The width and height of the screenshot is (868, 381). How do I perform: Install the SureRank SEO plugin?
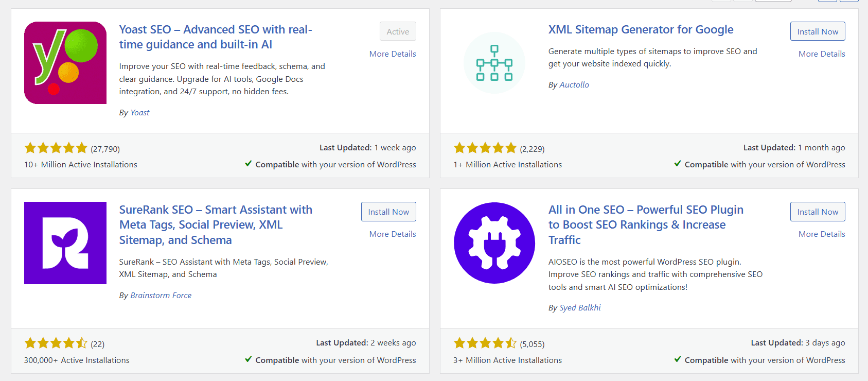(388, 212)
